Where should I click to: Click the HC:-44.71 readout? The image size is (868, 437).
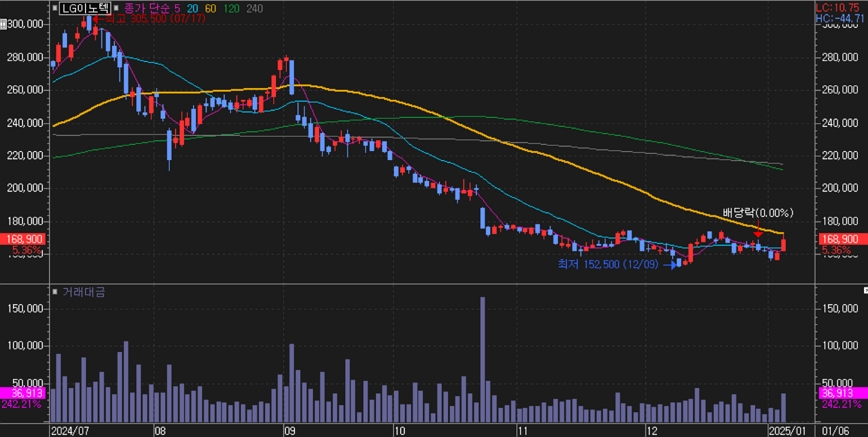[x=840, y=19]
